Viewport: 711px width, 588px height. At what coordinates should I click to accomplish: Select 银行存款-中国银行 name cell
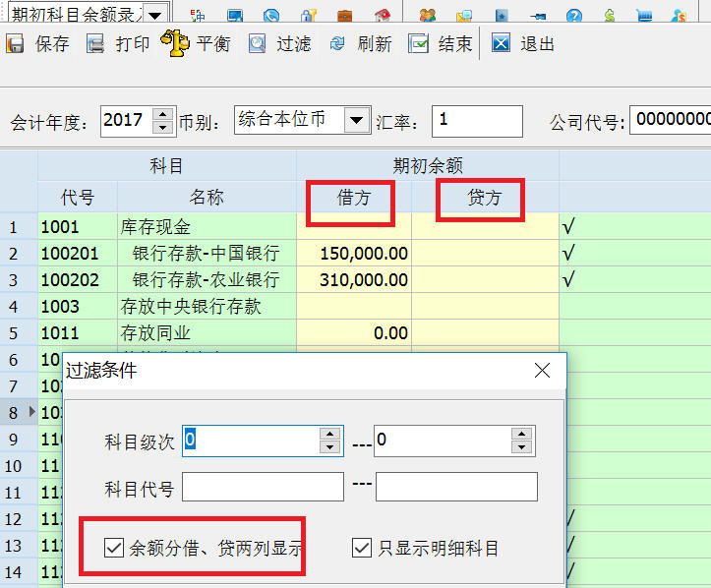point(207,253)
